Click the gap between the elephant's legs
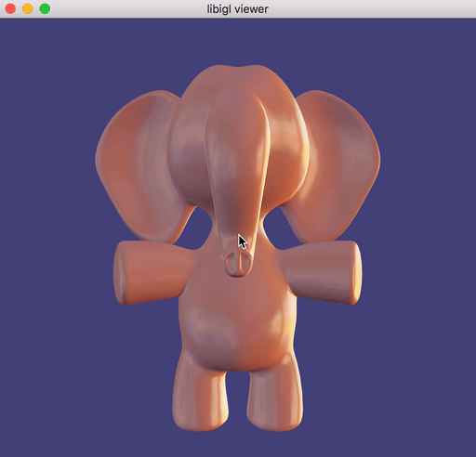The width and height of the screenshot is (476, 457). point(239,402)
